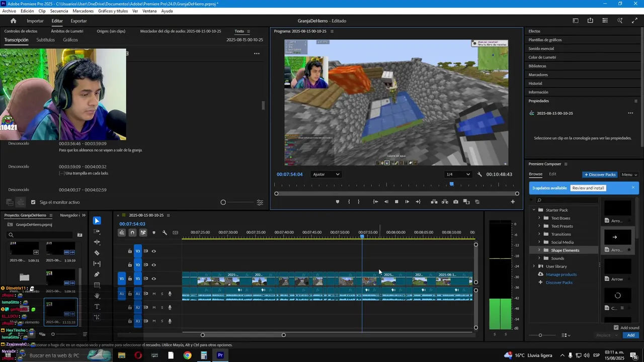Stop playback in program monitor

(396, 202)
